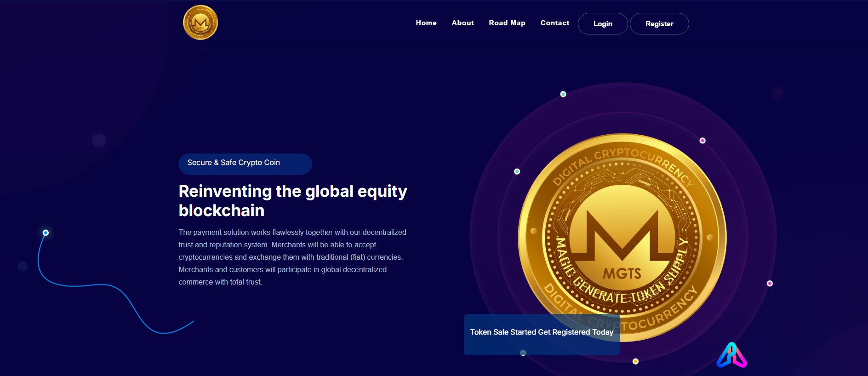This screenshot has height=376, width=868.
Task: Select the Contact menu link
Action: click(555, 23)
